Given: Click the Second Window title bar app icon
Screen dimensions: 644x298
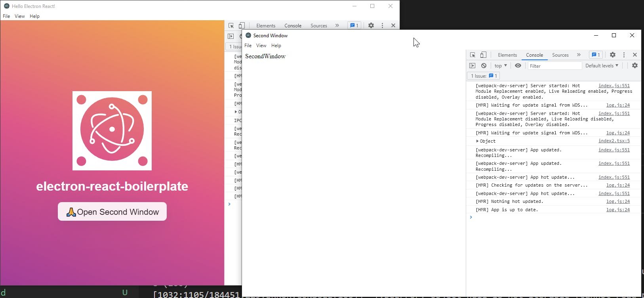Looking at the screenshot, I should [x=248, y=35].
